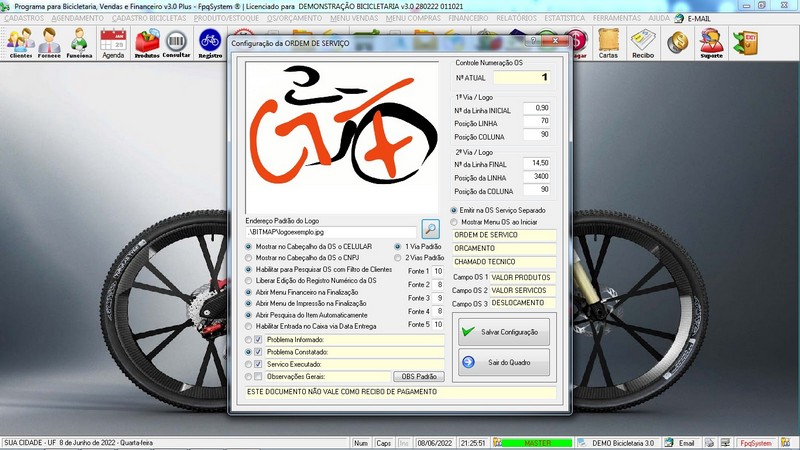The height and width of the screenshot is (450, 800).
Task: Click the CHAMADO TECNICO title field
Action: (504, 262)
